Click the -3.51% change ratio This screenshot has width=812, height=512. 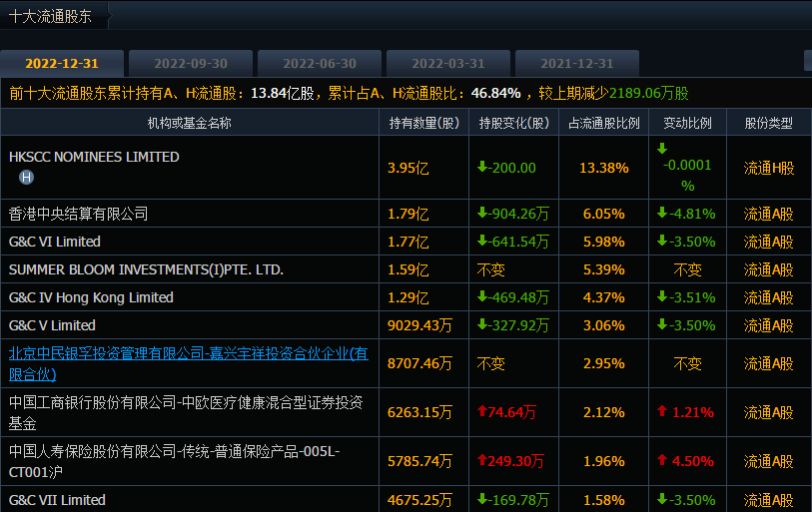[686, 297]
